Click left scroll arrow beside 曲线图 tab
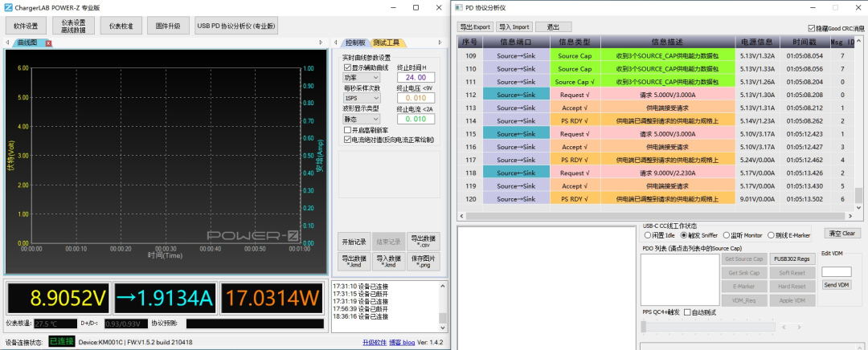 tap(7, 43)
